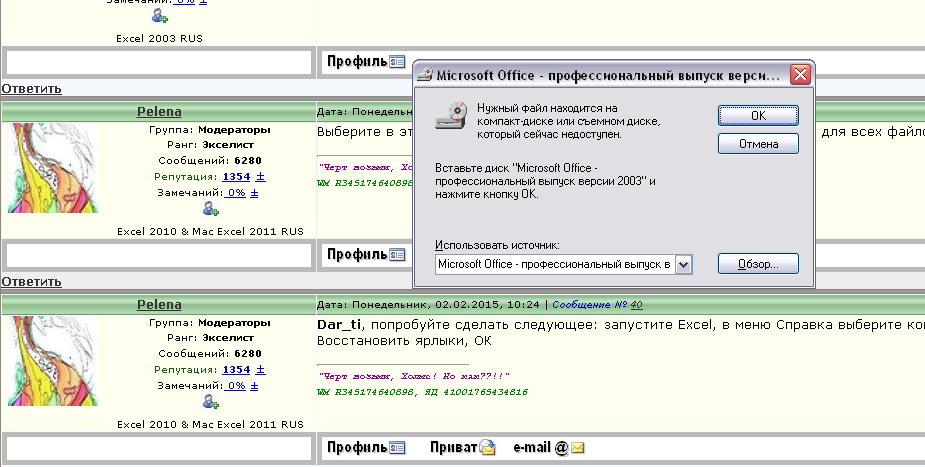The width and height of the screenshot is (925, 467).
Task: Click reputation 1354 in the Dar_ti reply post
Action: coord(236,370)
